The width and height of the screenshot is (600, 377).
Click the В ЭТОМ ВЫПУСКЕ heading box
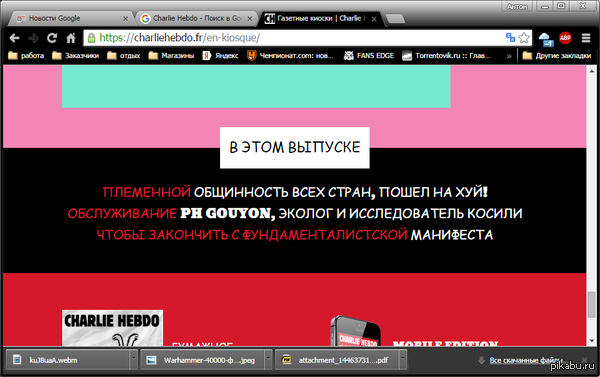click(295, 147)
